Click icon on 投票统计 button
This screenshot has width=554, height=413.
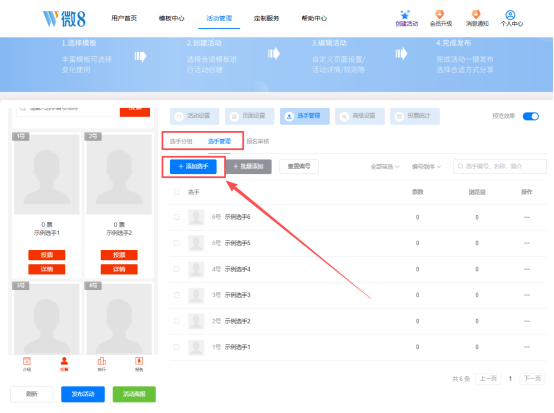point(399,117)
